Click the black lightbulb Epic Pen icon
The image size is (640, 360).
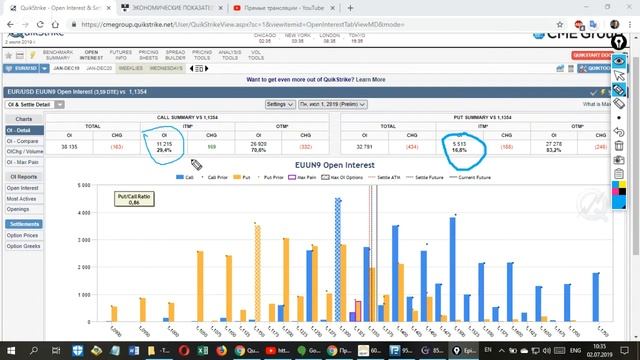coord(619,42)
